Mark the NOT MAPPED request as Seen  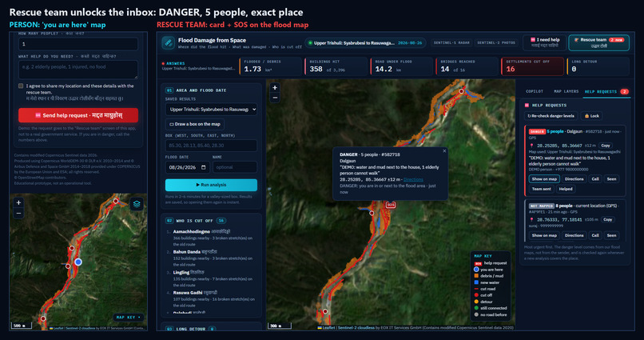coord(611,235)
